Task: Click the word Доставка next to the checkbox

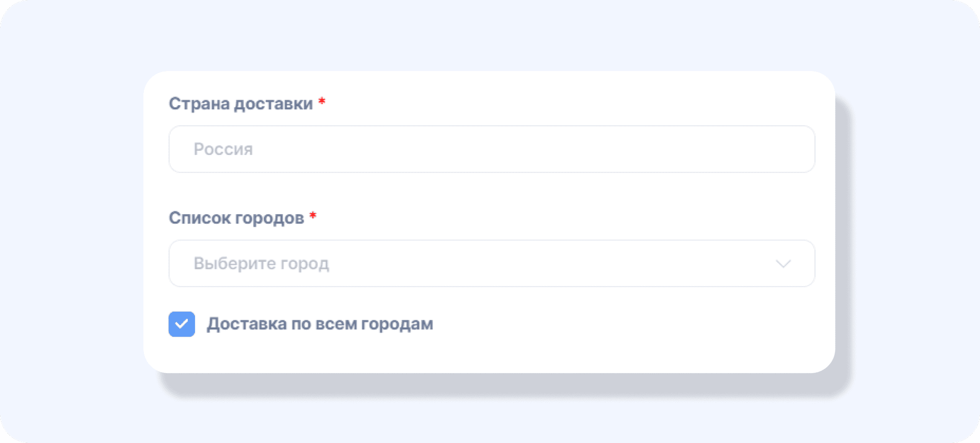Action: (x=247, y=324)
